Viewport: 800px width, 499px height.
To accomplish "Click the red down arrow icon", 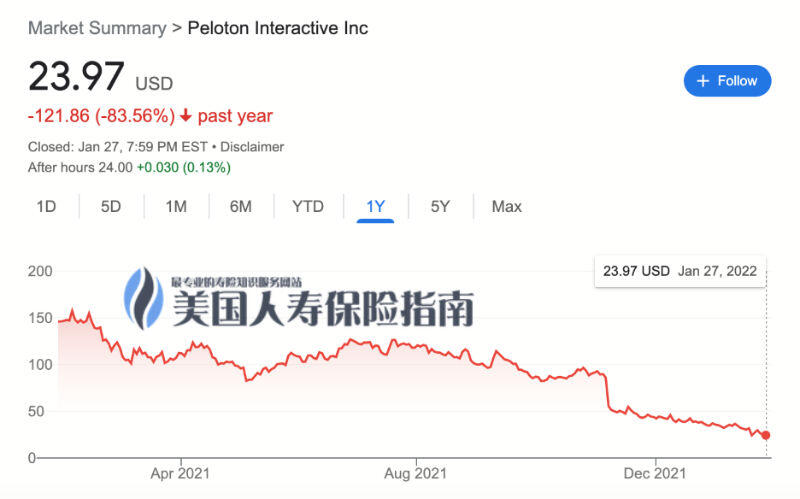I will (186, 115).
